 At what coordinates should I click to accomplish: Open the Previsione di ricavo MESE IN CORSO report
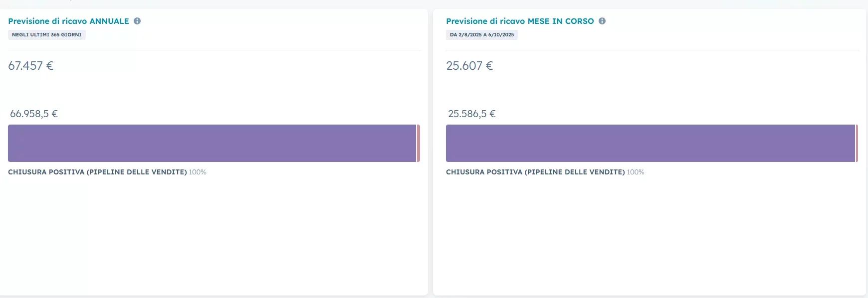(x=520, y=21)
